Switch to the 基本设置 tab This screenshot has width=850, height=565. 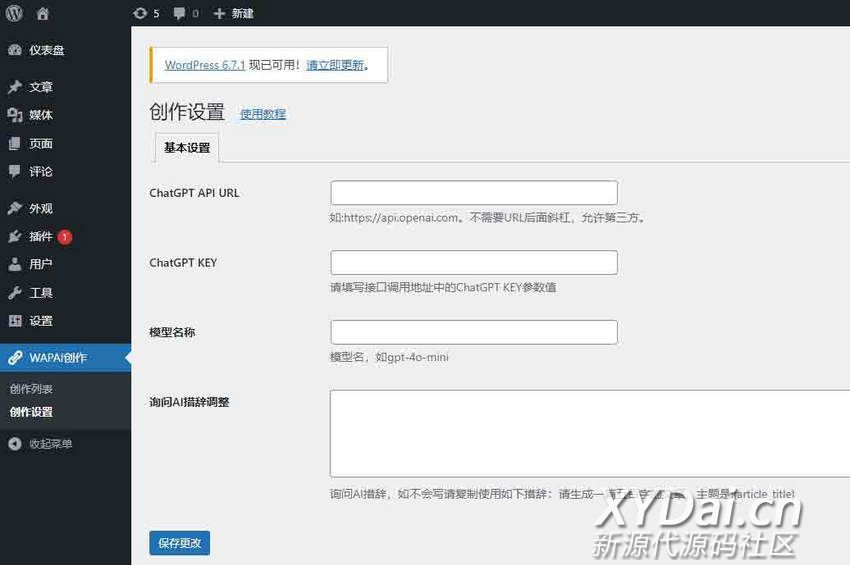(187, 148)
